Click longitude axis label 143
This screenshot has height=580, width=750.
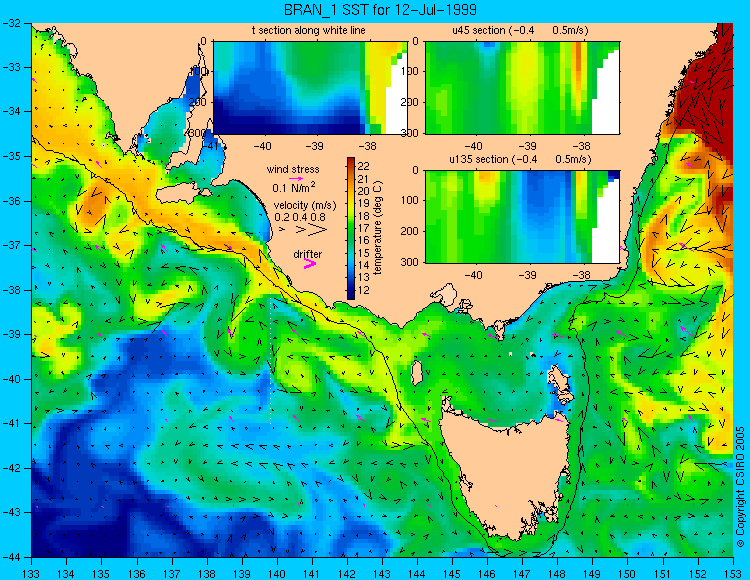[x=382, y=574]
